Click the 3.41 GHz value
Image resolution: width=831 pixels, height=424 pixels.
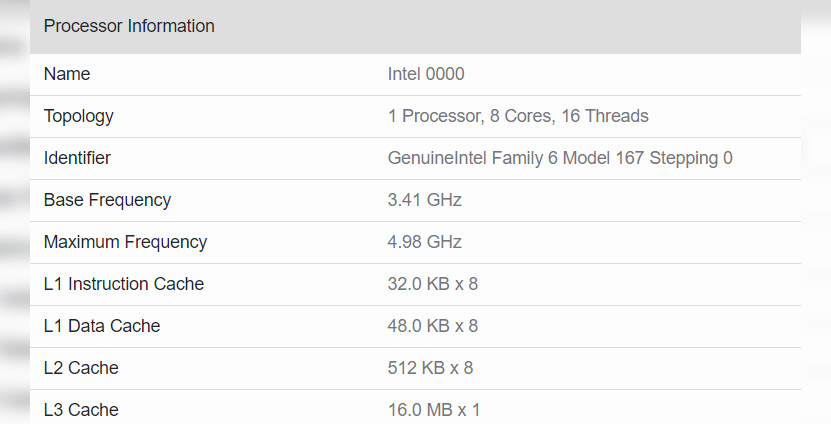(x=425, y=200)
